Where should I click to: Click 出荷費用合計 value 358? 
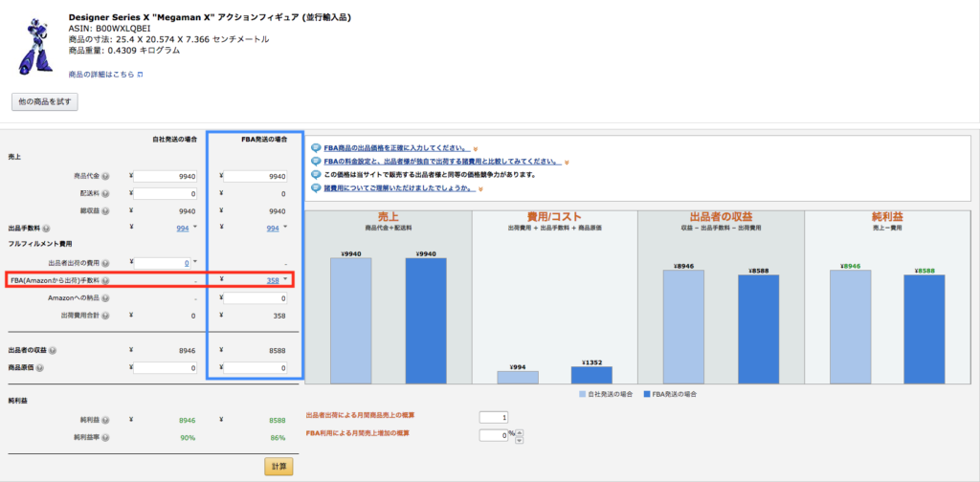pyautogui.click(x=278, y=316)
